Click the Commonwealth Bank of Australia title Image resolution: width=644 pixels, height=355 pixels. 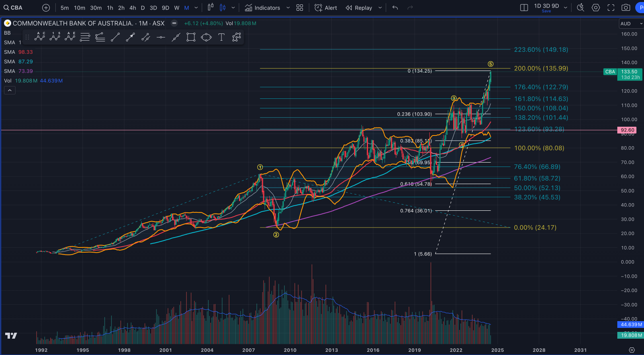73,23
